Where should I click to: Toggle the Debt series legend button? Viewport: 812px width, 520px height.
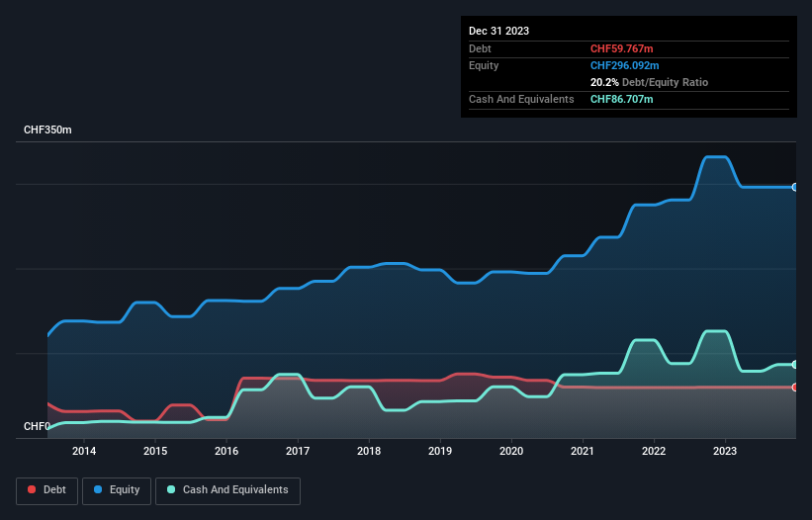(47, 490)
